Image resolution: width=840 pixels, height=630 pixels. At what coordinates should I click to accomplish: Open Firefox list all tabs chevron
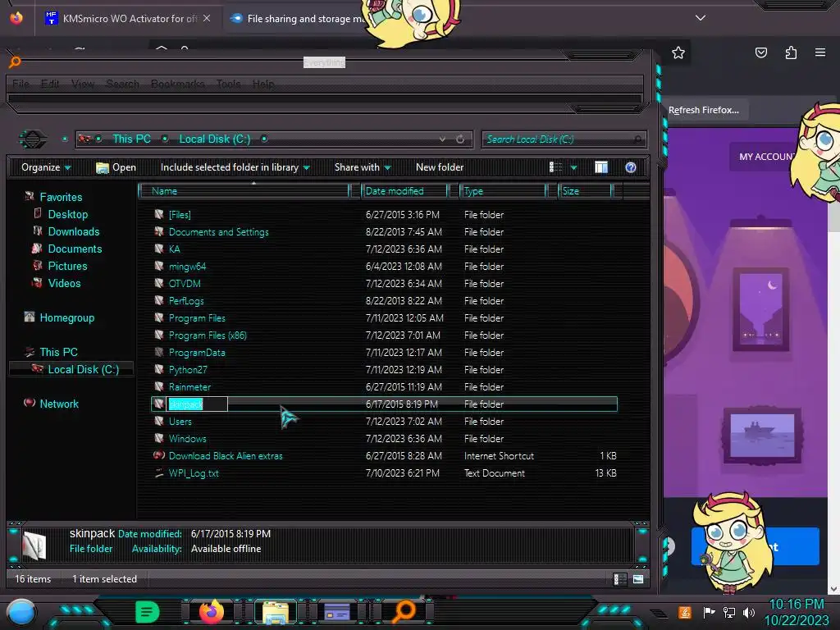pos(700,18)
